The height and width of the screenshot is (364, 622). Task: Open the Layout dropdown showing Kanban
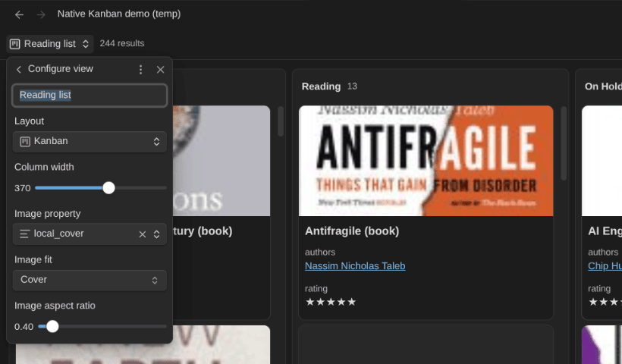(x=90, y=142)
